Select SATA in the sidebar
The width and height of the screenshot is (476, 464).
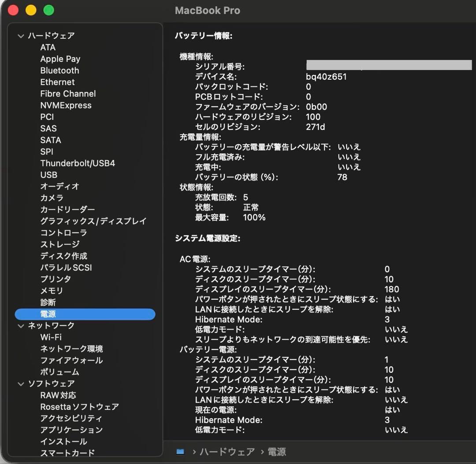pyautogui.click(x=51, y=140)
